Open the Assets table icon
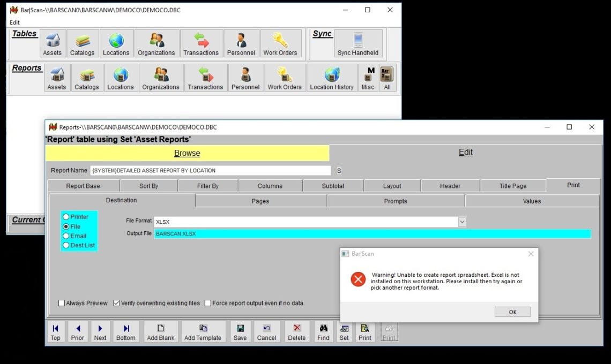The width and height of the screenshot is (611, 364). pos(52,43)
